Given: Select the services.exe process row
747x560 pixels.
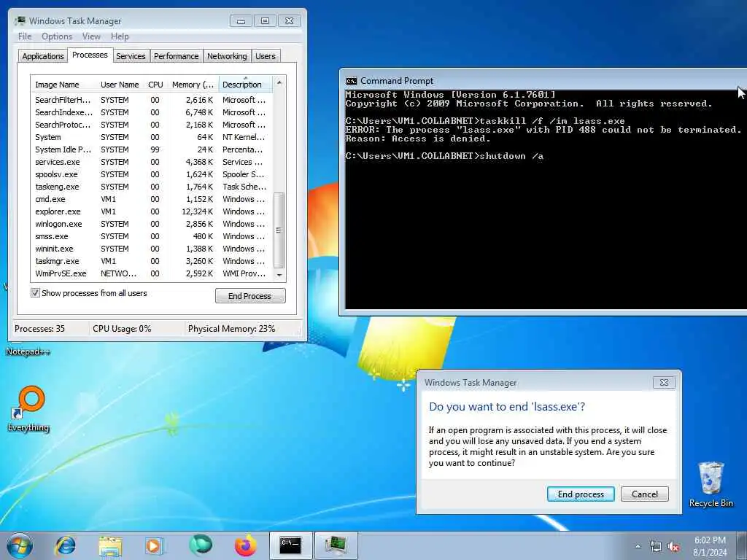Looking at the screenshot, I should pos(152,162).
